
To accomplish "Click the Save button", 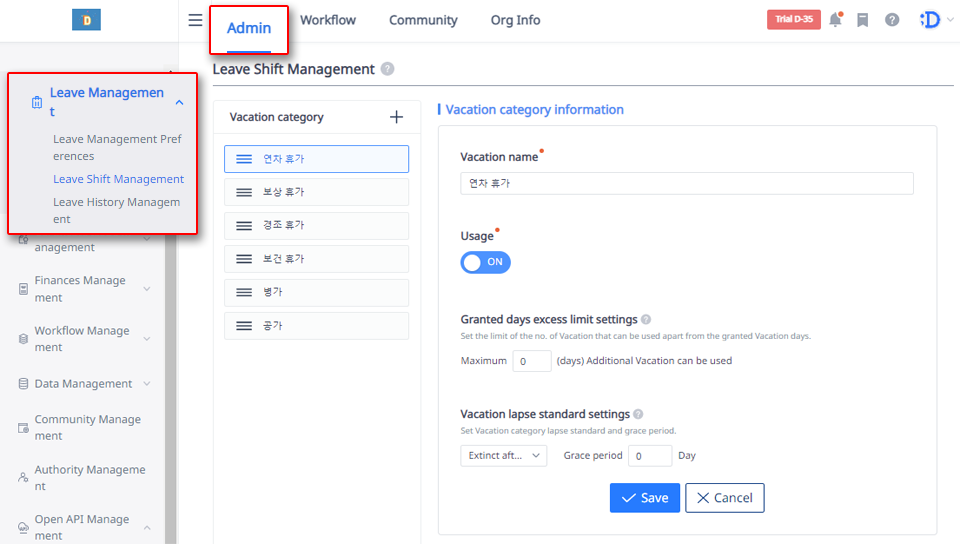I will click(x=645, y=498).
